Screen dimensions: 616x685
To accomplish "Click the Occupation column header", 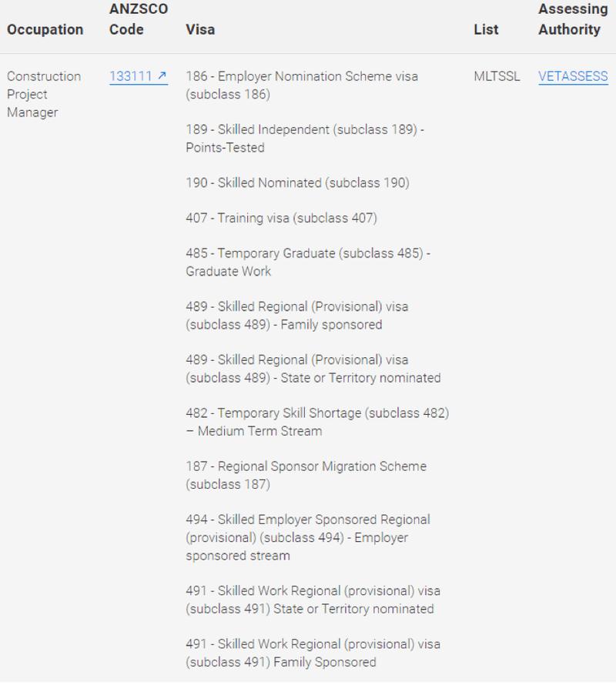I will (x=45, y=29).
